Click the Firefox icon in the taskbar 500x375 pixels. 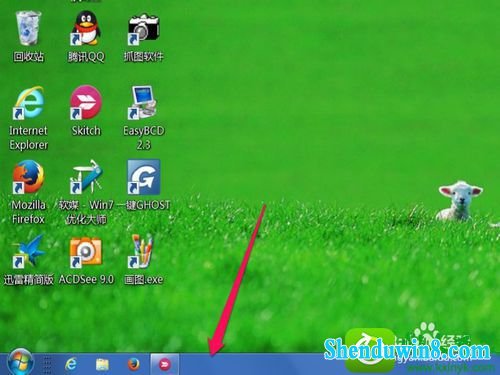pyautogui.click(x=134, y=364)
